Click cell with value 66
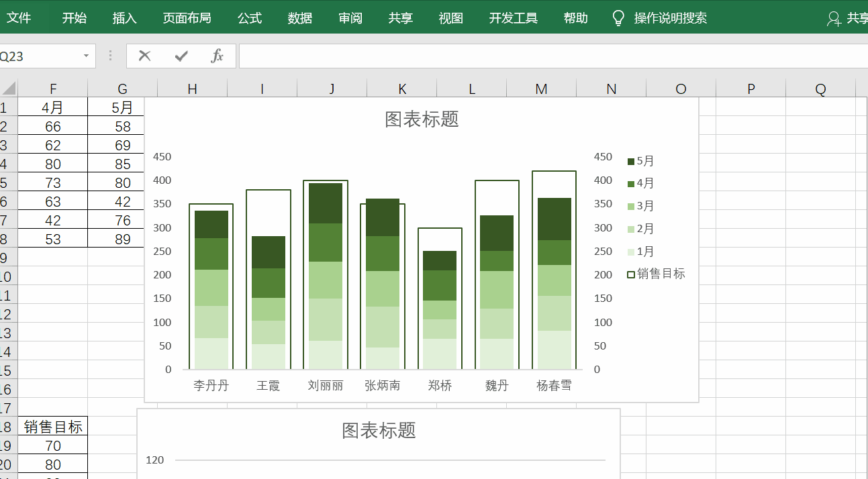Image resolution: width=868 pixels, height=479 pixels. 53,126
